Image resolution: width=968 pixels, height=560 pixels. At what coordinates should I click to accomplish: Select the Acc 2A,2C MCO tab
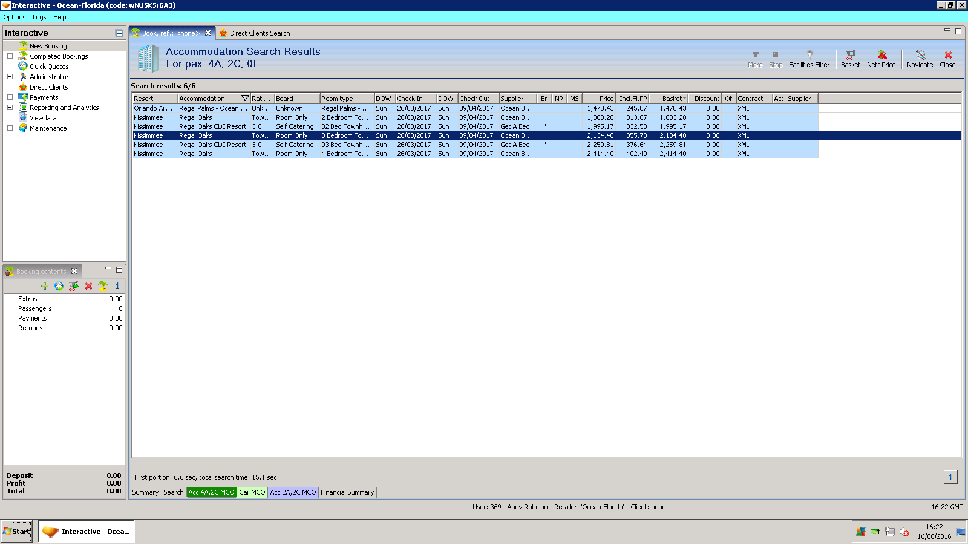click(x=293, y=492)
